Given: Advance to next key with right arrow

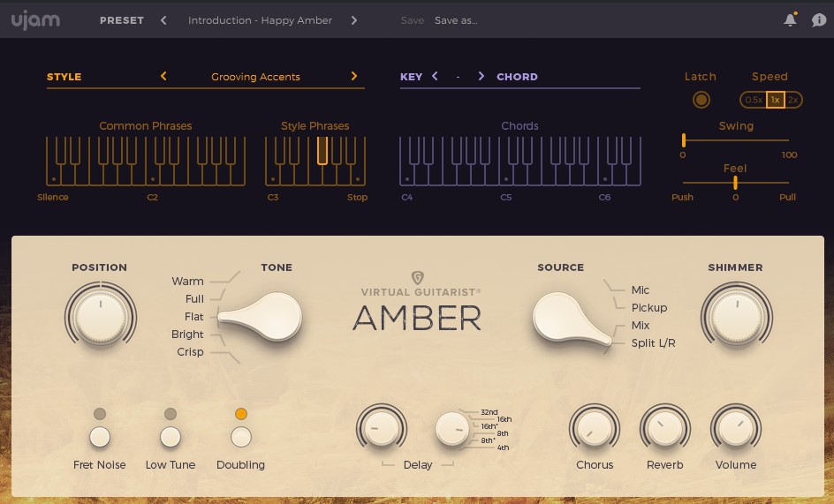Looking at the screenshot, I should [x=481, y=77].
